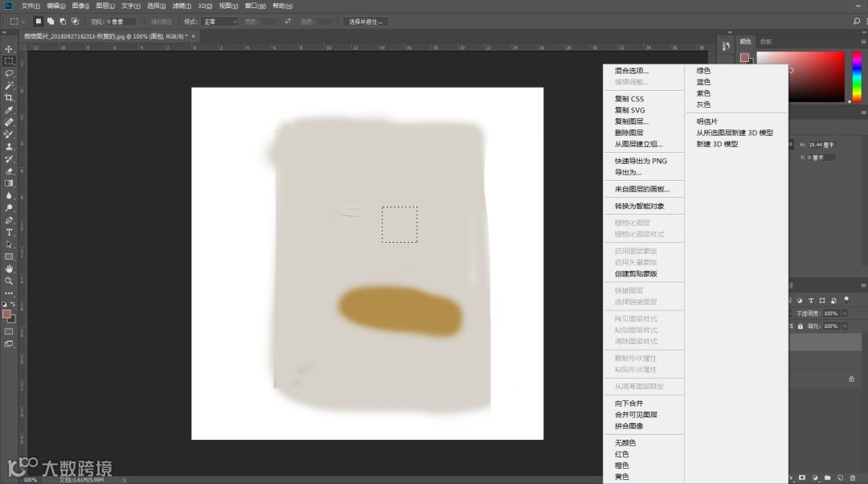The image size is (868, 484).
Task: Open the fill 填充 dropdown arrow
Action: 845,326
